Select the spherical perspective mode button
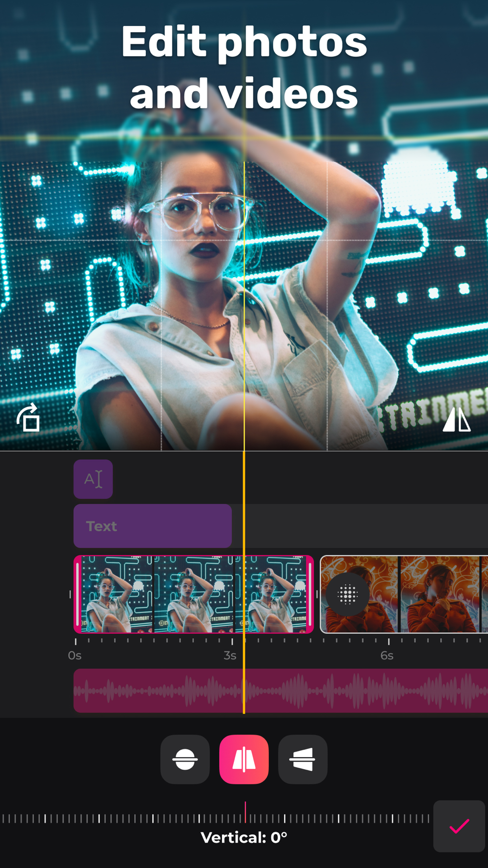The image size is (488, 868). [185, 759]
